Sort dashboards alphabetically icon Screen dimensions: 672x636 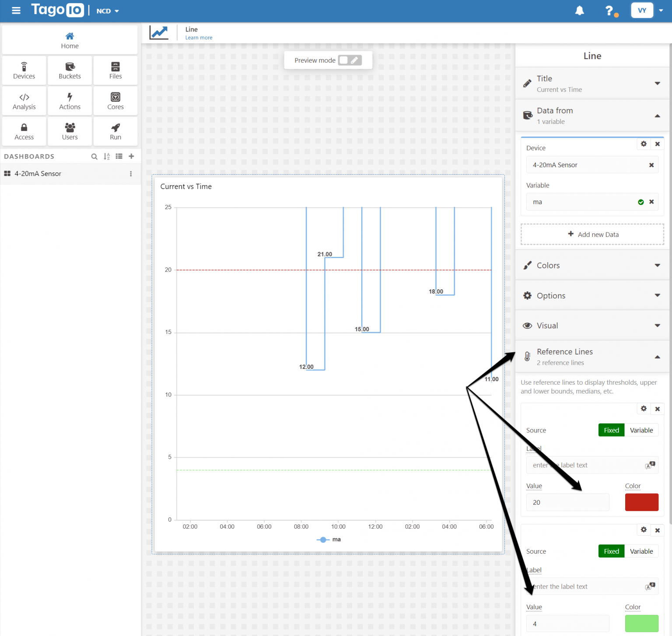107,157
